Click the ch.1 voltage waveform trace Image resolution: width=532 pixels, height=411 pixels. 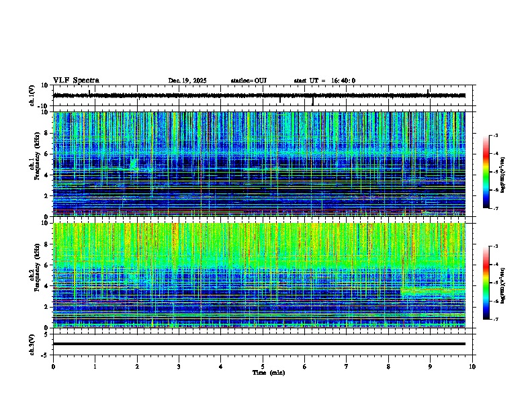pyautogui.click(x=259, y=95)
